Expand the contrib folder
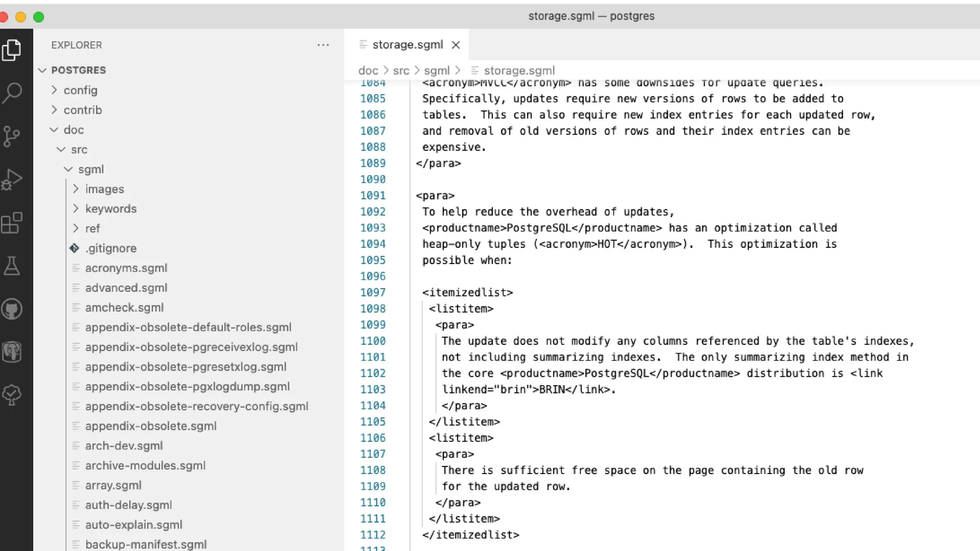This screenshot has height=551, width=980. (82, 110)
